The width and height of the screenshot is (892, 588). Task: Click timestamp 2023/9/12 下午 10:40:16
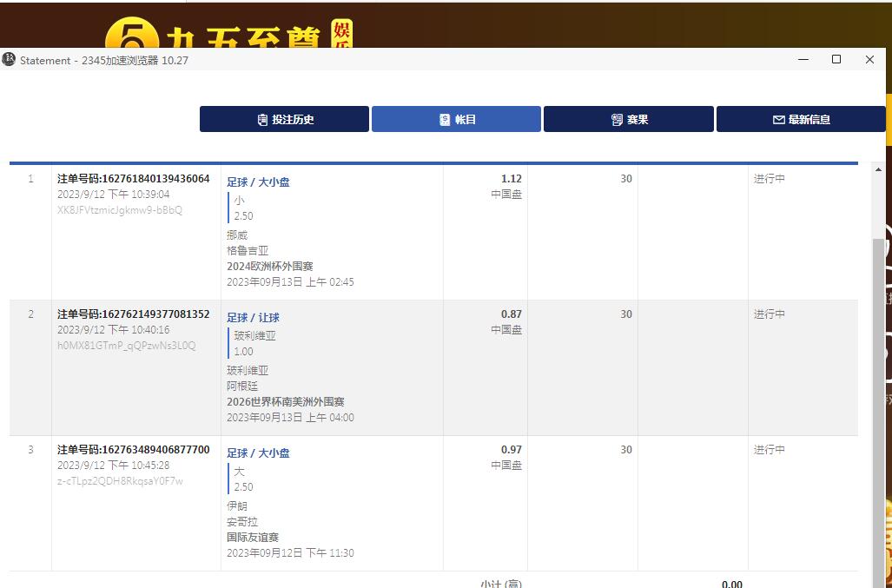pos(113,329)
